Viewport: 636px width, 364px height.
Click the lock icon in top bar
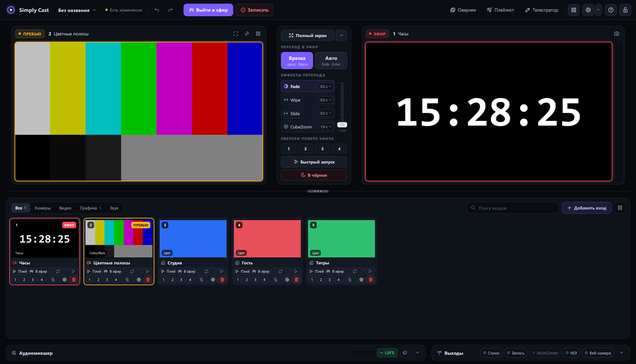pyautogui.click(x=625, y=10)
